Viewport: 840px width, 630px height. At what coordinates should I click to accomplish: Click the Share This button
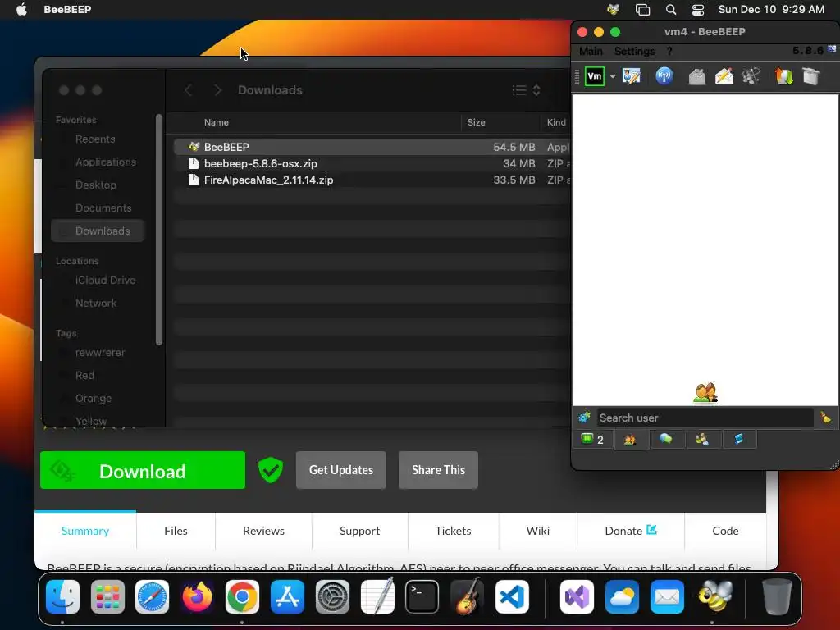pos(438,470)
